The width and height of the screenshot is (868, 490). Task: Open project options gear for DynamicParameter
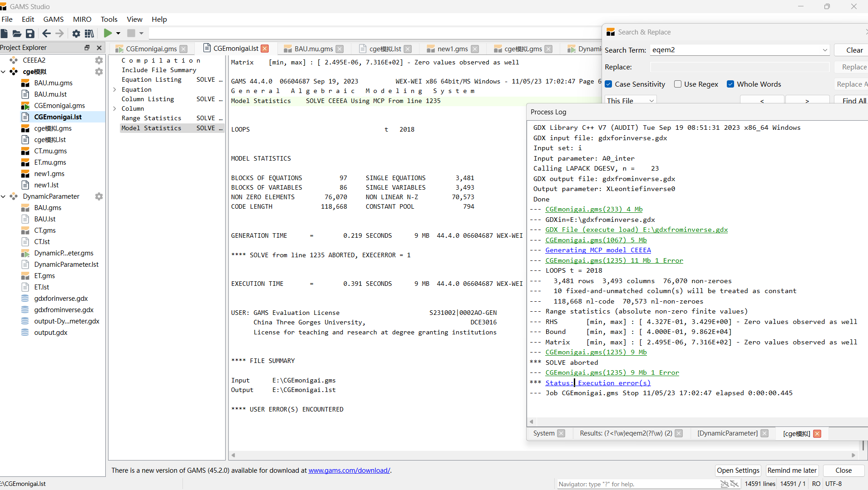(x=99, y=196)
